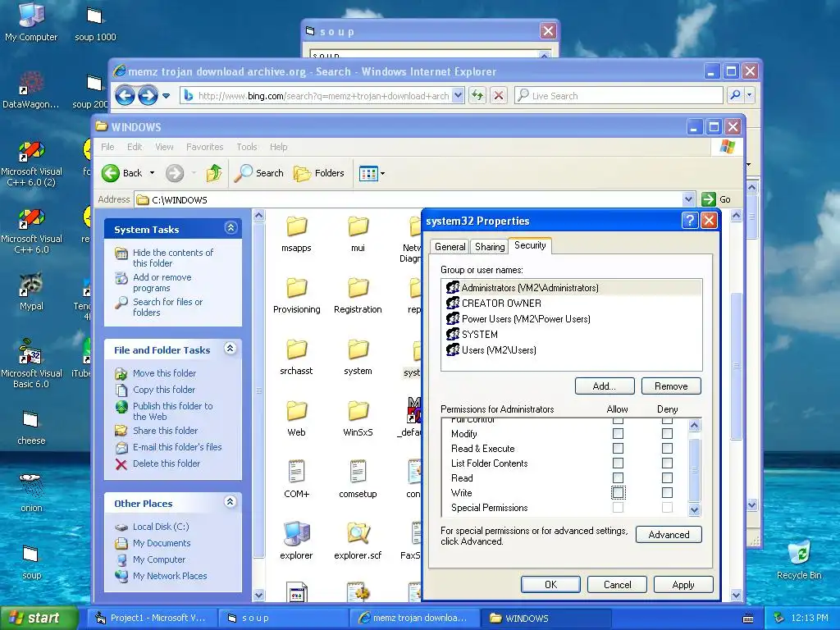840x630 pixels.
Task: Click Apply in system32 Properties
Action: pyautogui.click(x=683, y=584)
